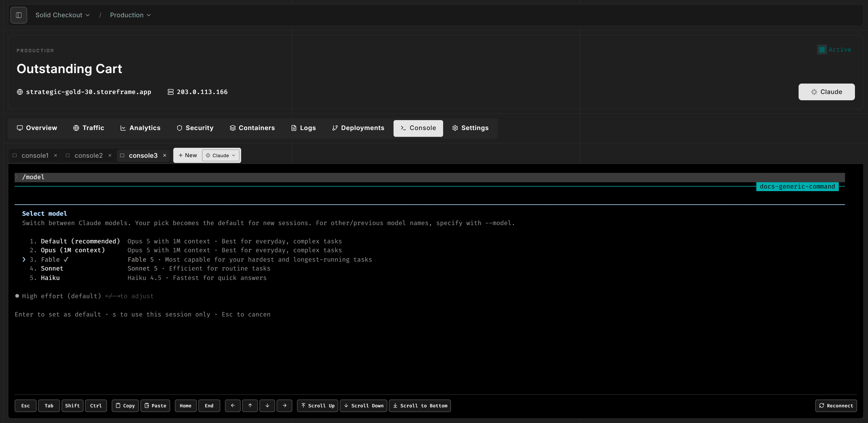Click the Tab key button

(49, 406)
